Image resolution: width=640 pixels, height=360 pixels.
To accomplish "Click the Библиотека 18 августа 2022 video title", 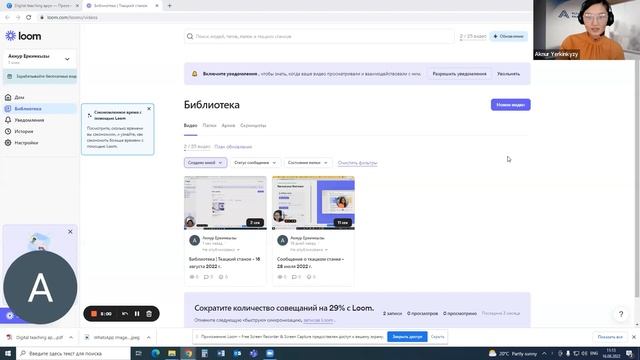I will point(224,262).
